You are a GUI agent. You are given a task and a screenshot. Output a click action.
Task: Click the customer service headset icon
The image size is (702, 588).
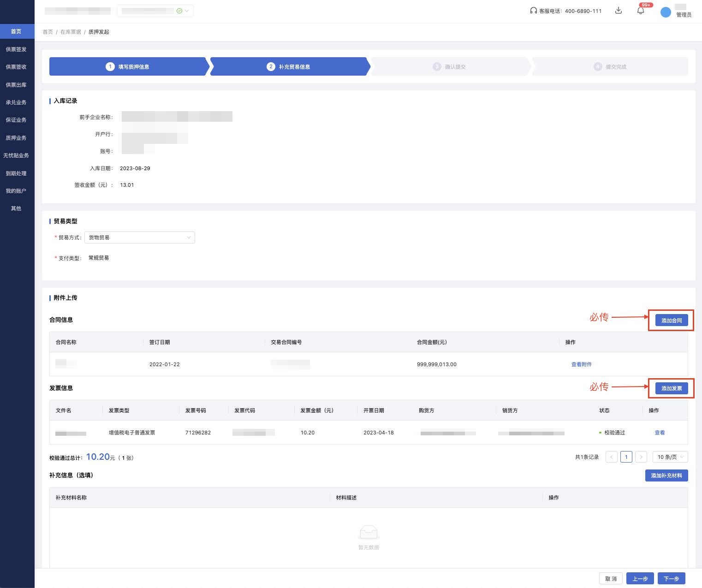pyautogui.click(x=533, y=11)
